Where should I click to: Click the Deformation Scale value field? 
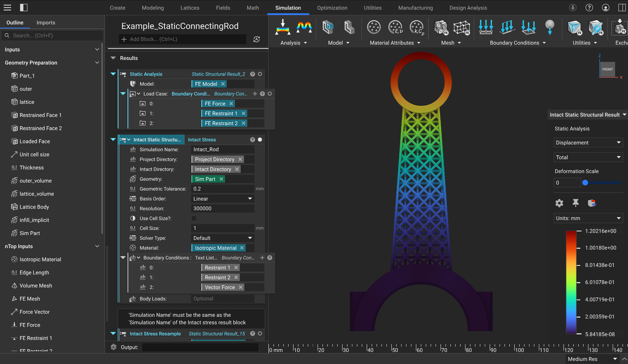coord(567,183)
